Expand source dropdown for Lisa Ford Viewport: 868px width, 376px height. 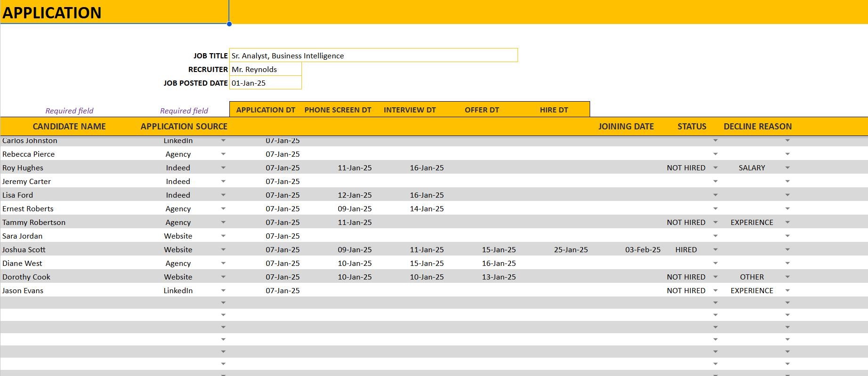click(x=223, y=195)
